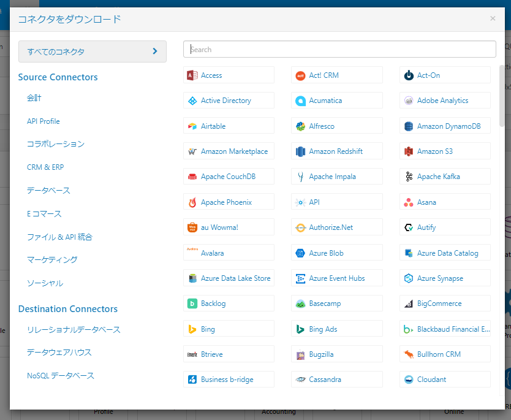Click the Active Directory diamond icon
The width and height of the screenshot is (511, 420).
(x=192, y=101)
